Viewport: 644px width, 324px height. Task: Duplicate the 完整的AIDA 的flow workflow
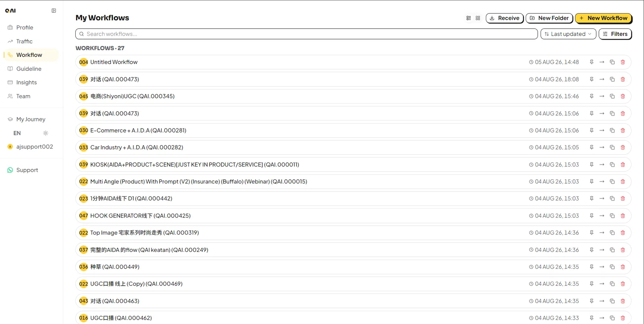tap(612, 250)
